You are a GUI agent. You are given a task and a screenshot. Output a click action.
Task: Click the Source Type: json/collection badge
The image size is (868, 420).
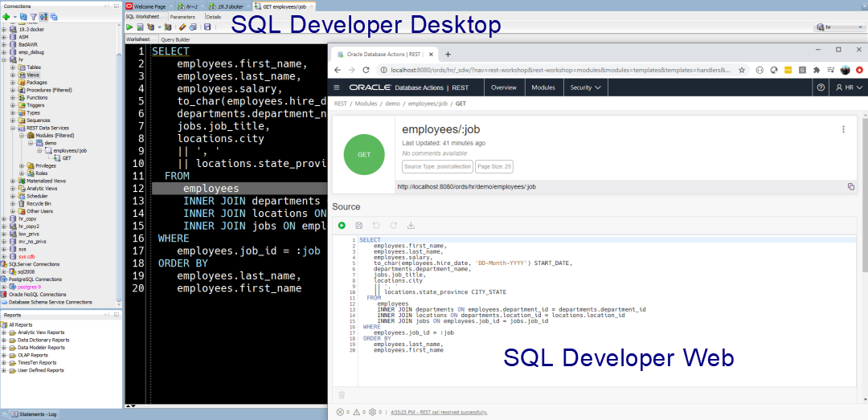coord(437,166)
